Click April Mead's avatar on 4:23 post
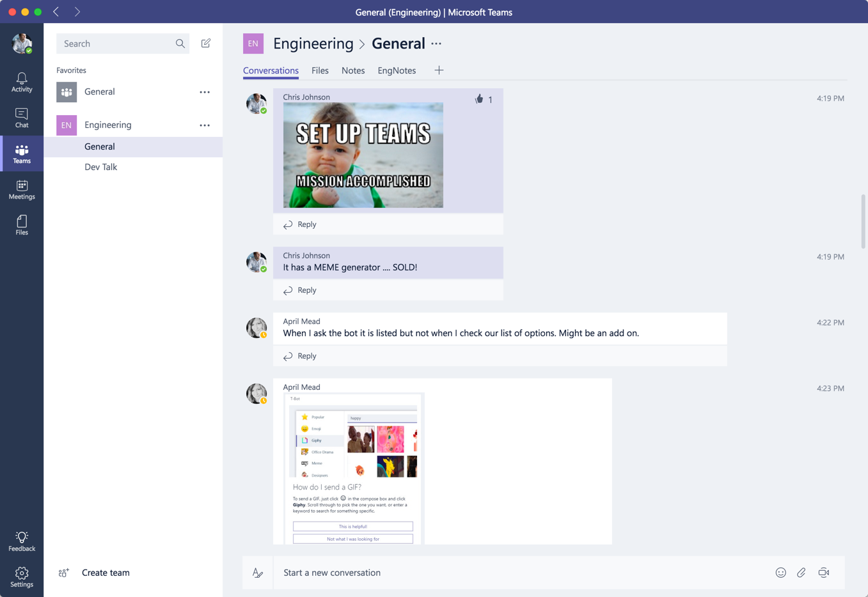 point(256,394)
